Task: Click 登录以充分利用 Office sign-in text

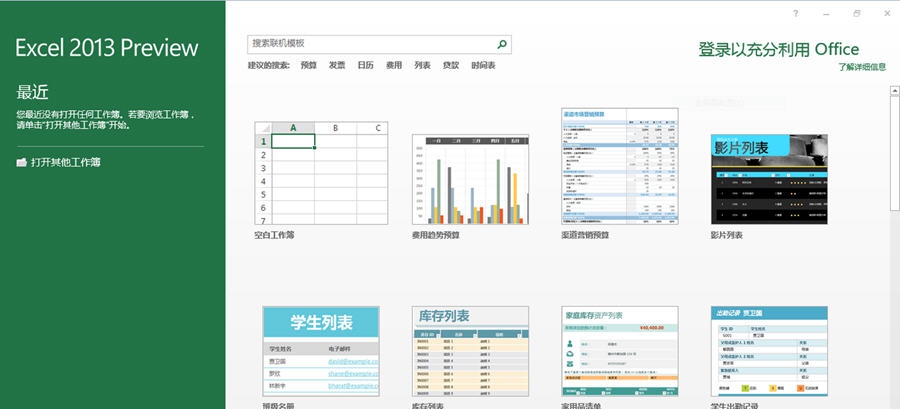Action: [778, 49]
